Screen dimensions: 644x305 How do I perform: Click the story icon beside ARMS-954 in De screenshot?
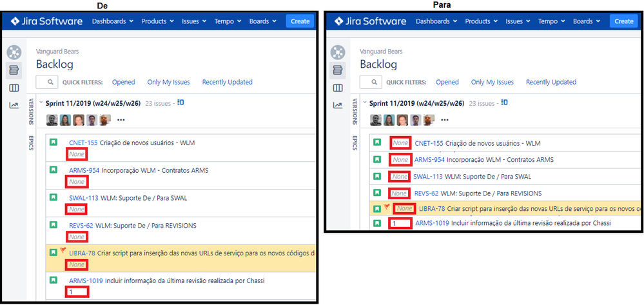point(53,170)
